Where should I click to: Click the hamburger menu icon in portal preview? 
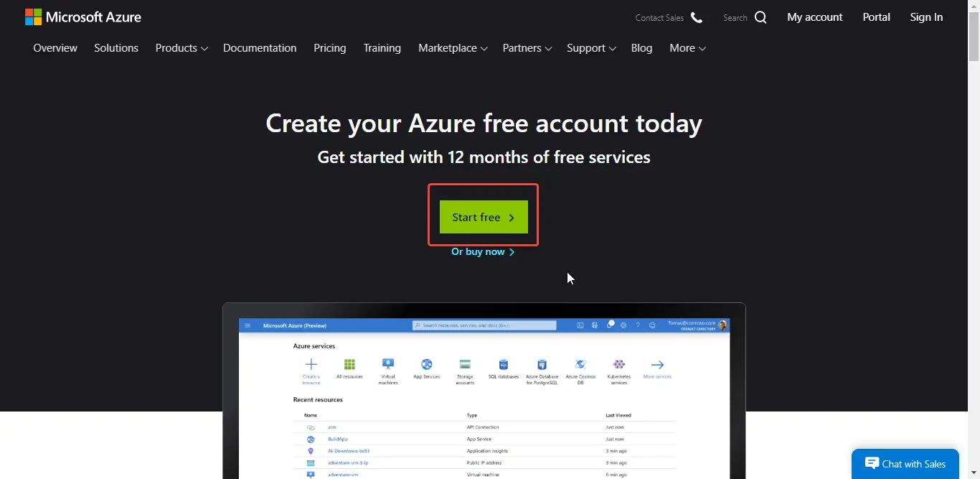248,325
